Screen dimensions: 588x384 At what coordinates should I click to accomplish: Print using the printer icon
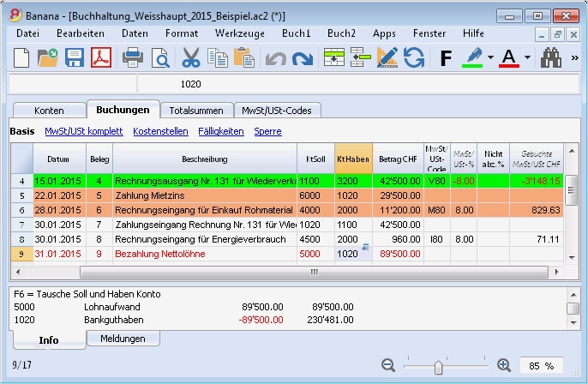[x=132, y=58]
